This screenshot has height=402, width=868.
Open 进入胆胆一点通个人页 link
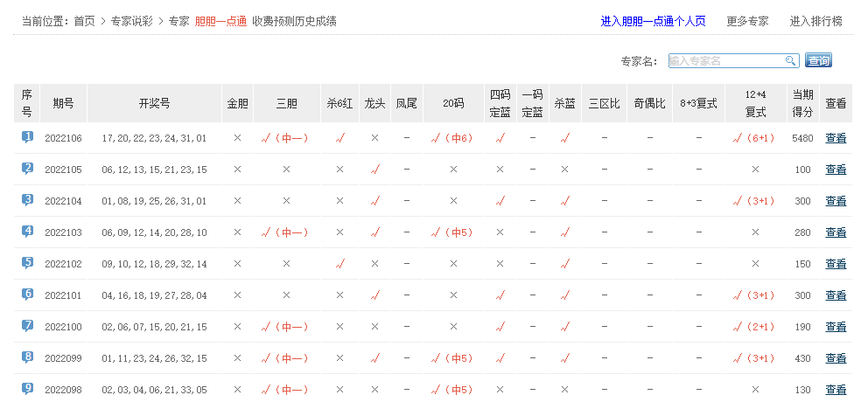click(653, 21)
